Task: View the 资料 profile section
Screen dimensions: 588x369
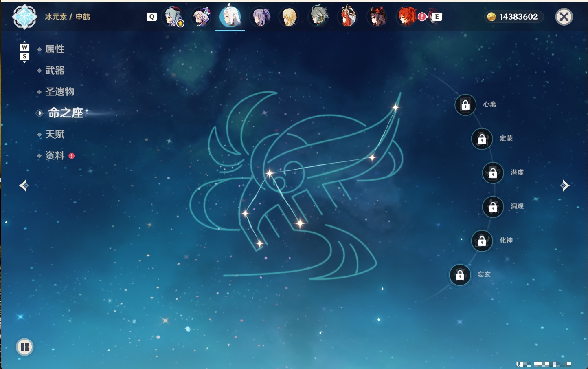Action: [55, 155]
